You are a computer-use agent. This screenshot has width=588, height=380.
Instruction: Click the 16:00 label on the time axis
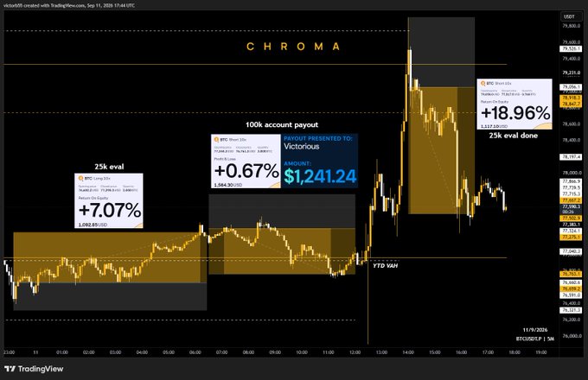tap(462, 352)
